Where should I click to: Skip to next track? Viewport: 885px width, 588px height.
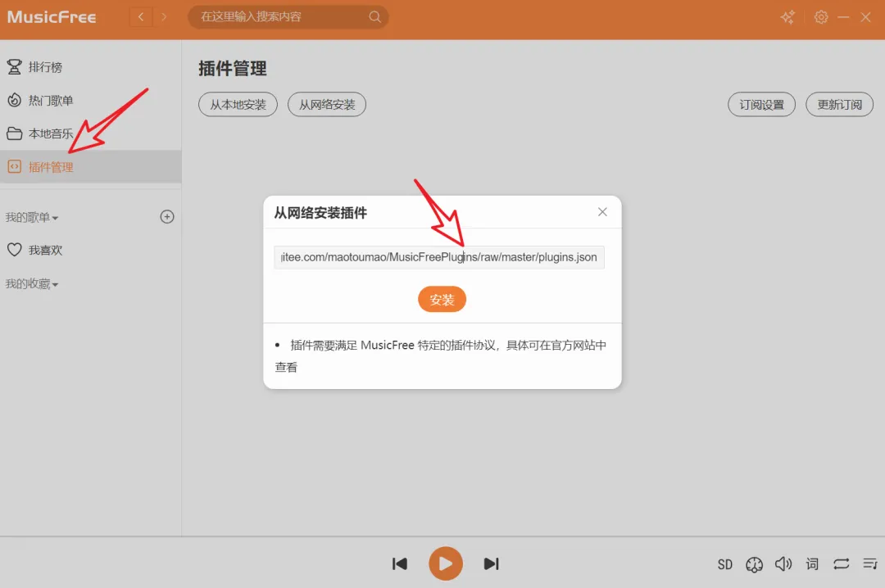click(x=492, y=563)
